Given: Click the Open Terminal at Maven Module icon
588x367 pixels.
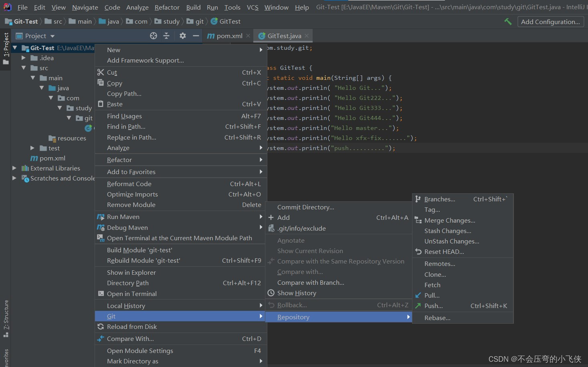Looking at the screenshot, I should 101,238.
